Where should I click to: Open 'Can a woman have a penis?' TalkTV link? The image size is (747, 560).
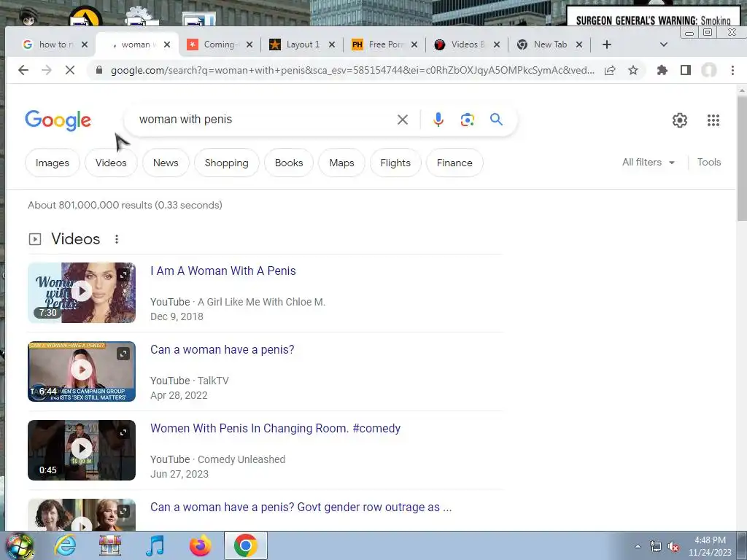tap(222, 349)
